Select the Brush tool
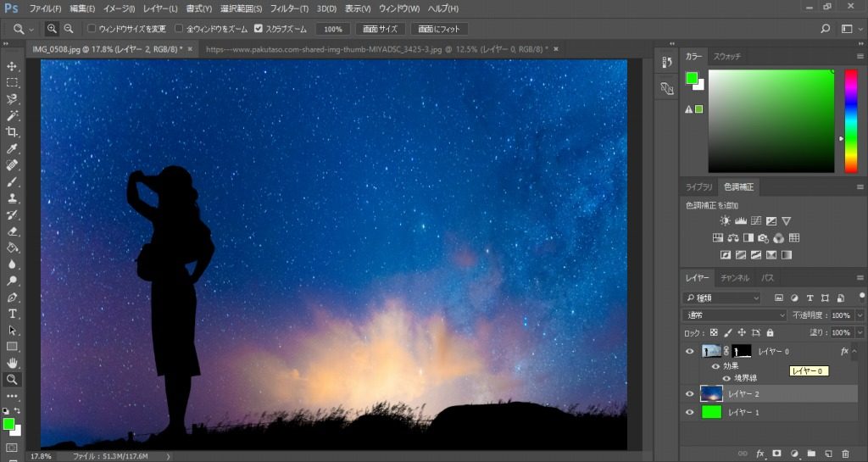Image resolution: width=868 pixels, height=462 pixels. pos(12,182)
